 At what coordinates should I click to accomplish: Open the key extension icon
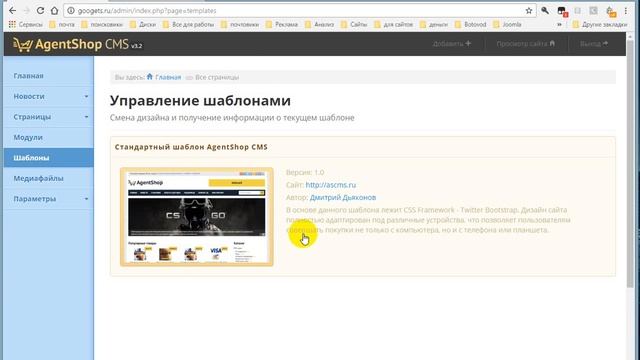coord(545,11)
